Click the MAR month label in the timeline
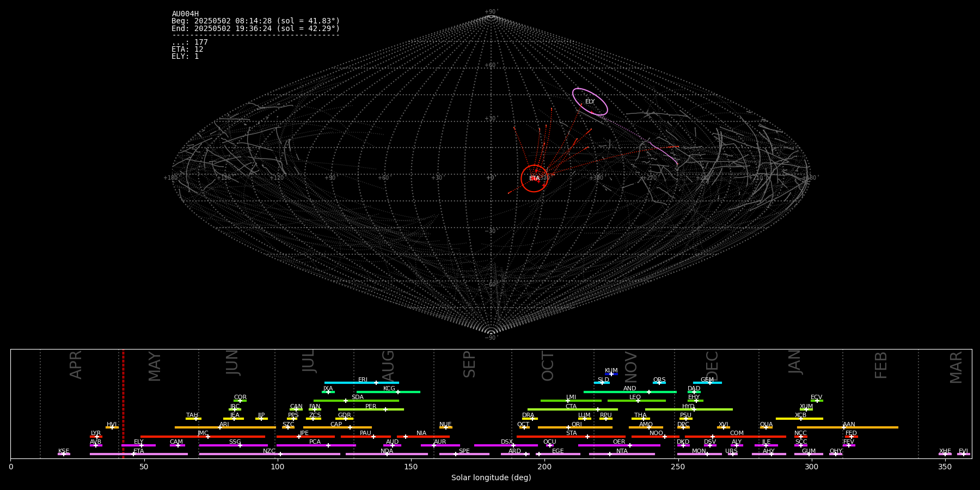This screenshot has height=490, width=980. (x=956, y=367)
